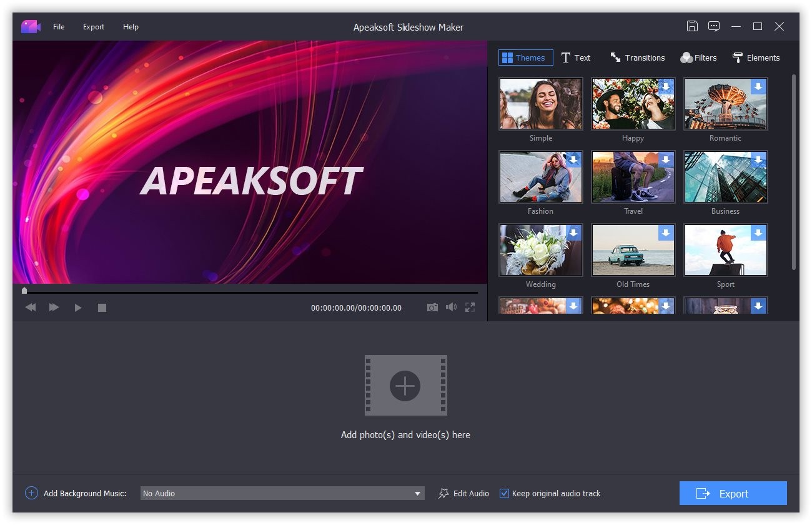Download the Sport theme
812x525 pixels.
coord(759,232)
